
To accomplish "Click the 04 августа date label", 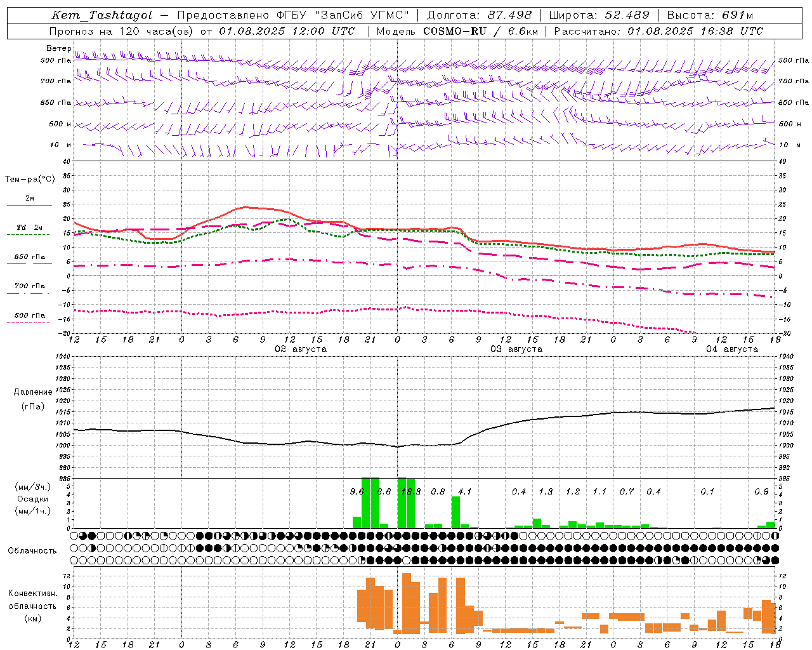I will point(732,349).
